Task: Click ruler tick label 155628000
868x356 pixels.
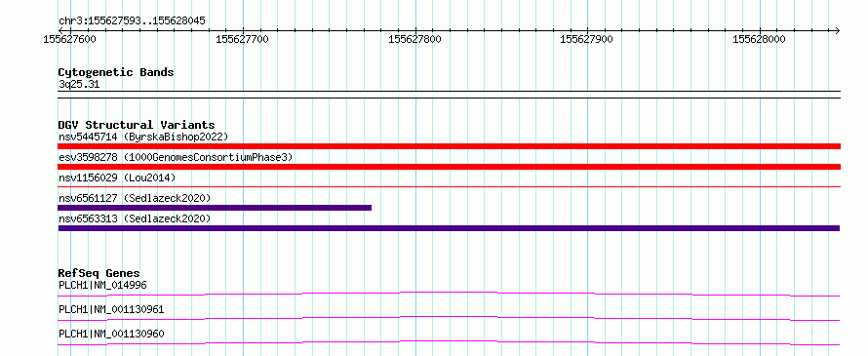Action: pyautogui.click(x=759, y=39)
